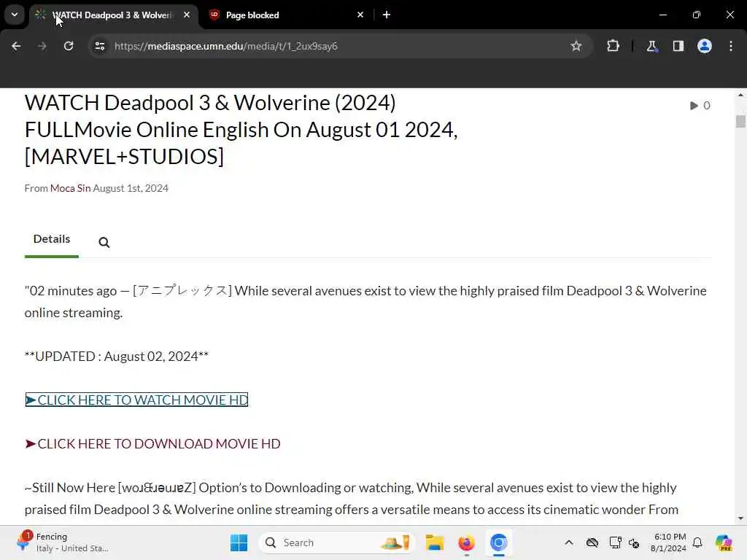Switch to the WATCH Deadpool 3 & Wolverine tab

click(x=113, y=15)
